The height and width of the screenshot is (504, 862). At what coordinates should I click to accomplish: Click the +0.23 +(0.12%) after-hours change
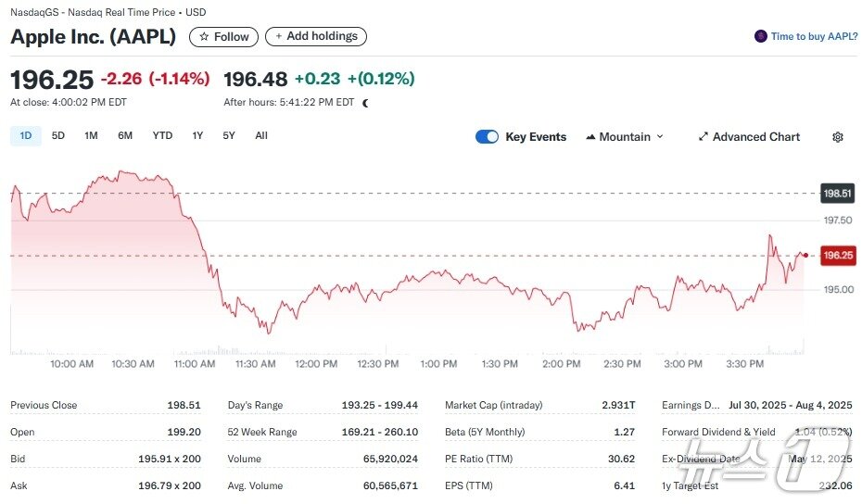[x=355, y=79]
